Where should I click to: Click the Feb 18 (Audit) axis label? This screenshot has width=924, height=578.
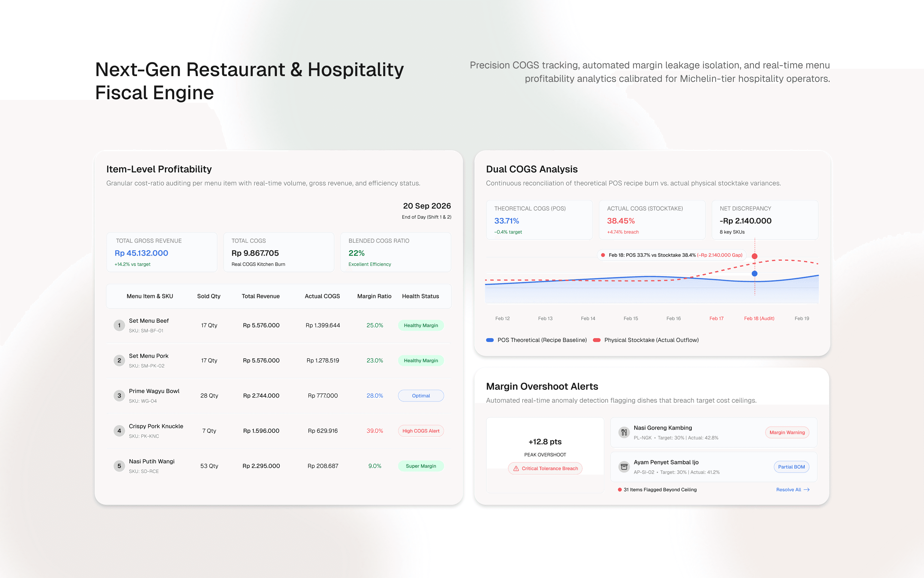coord(759,319)
